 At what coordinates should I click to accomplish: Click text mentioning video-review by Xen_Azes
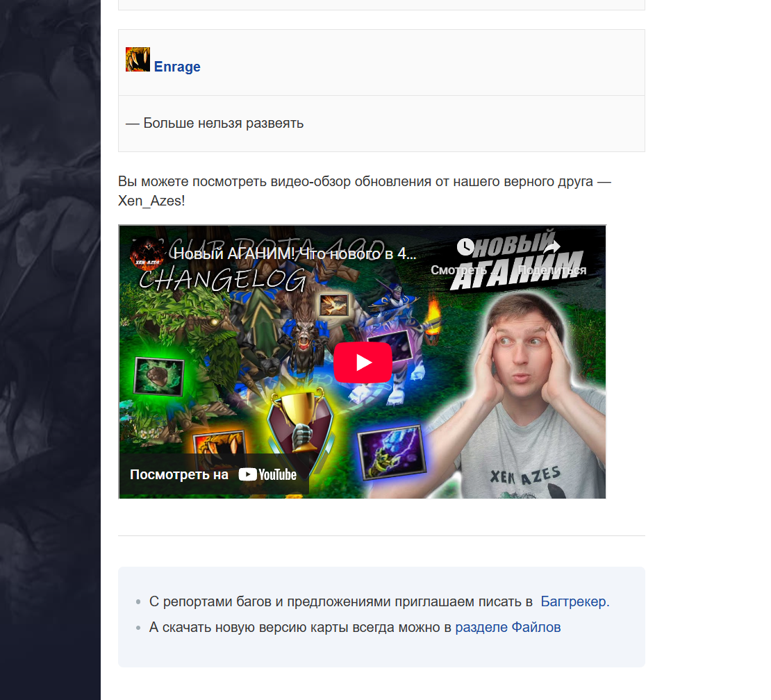(x=365, y=191)
